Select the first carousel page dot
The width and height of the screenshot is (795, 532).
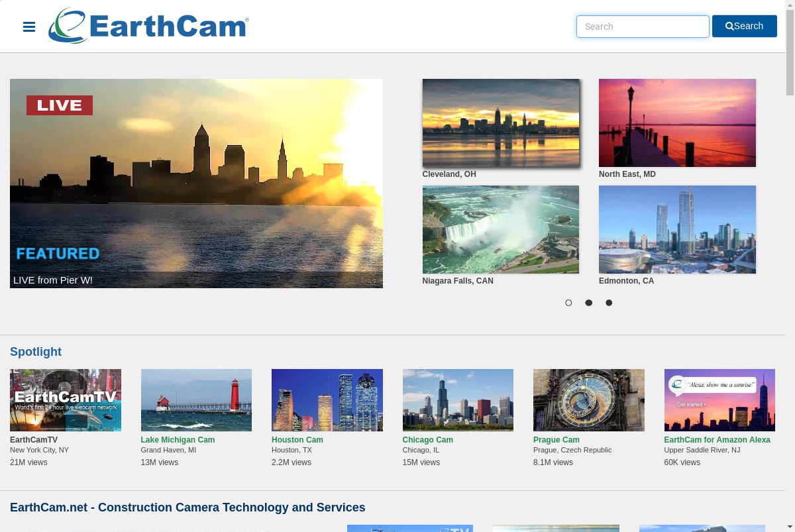[x=568, y=303]
